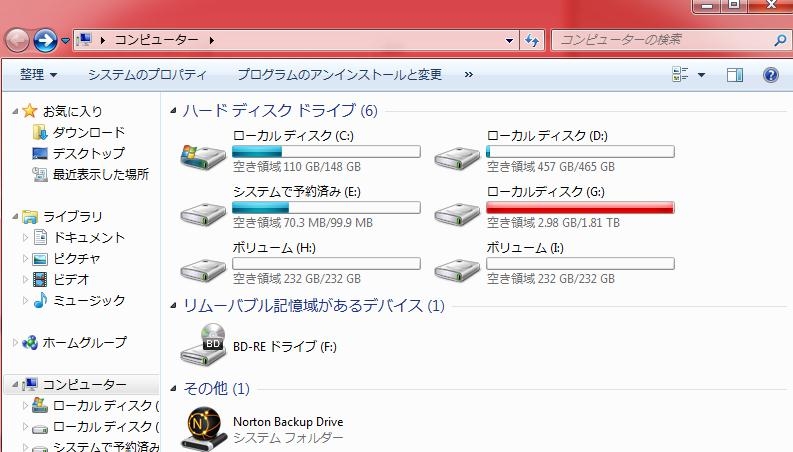Select the BD-RE ドライブ (F:) icon
Image resolution: width=793 pixels, height=452 pixels.
(203, 345)
